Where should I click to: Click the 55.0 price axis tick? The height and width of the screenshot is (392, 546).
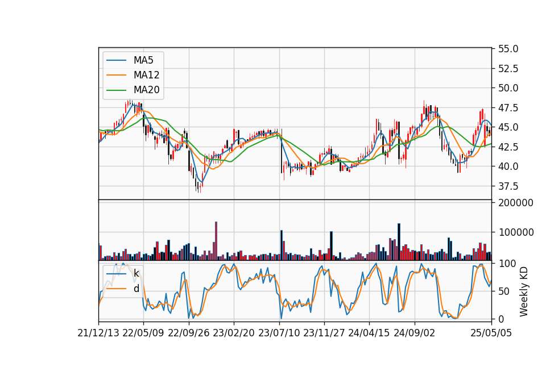(508, 49)
